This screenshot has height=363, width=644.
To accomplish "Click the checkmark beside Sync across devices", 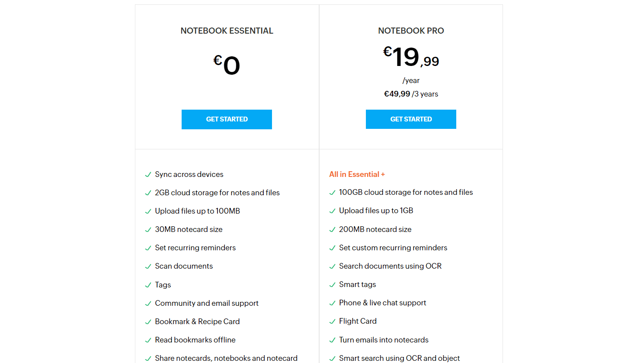I will pyautogui.click(x=148, y=174).
